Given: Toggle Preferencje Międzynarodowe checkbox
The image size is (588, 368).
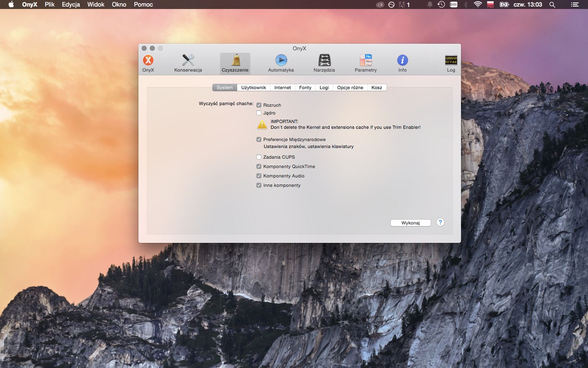Looking at the screenshot, I should [259, 139].
